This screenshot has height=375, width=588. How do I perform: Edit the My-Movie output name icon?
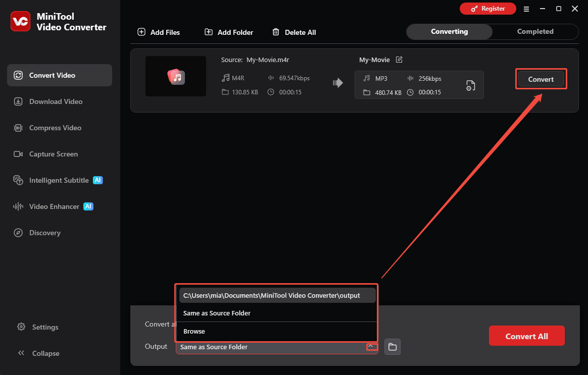tap(399, 60)
